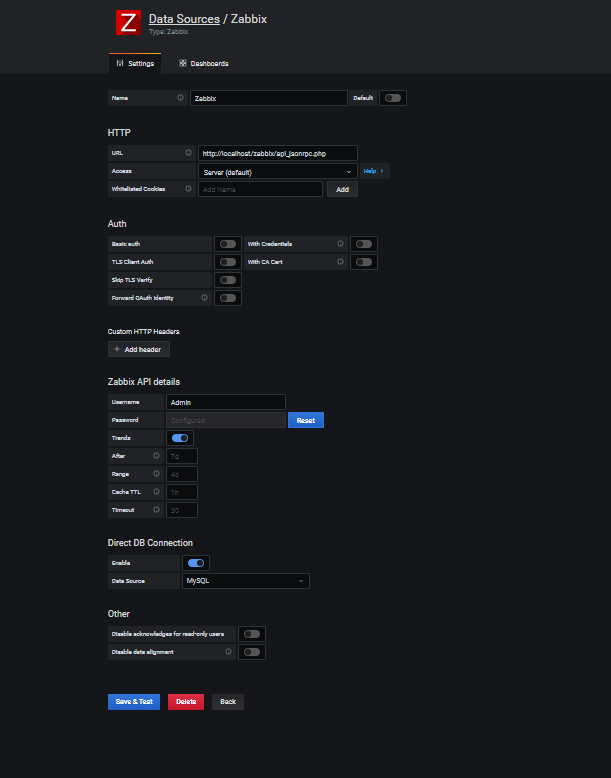Disable the Trends toggle

(x=180, y=438)
